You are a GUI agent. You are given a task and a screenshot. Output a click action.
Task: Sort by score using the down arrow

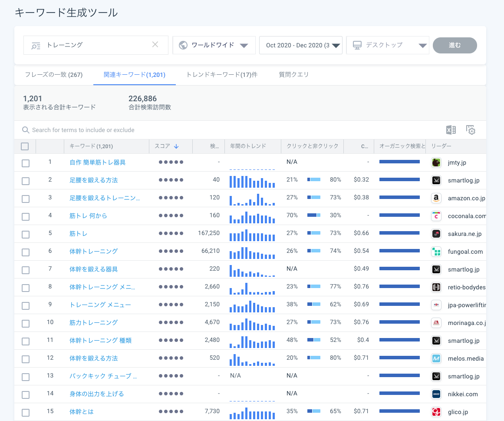[x=176, y=146]
